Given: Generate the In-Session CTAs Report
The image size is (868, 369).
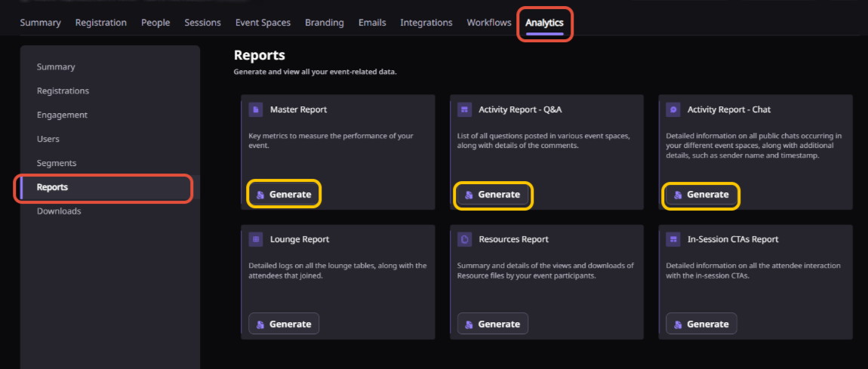Looking at the screenshot, I should [x=701, y=324].
